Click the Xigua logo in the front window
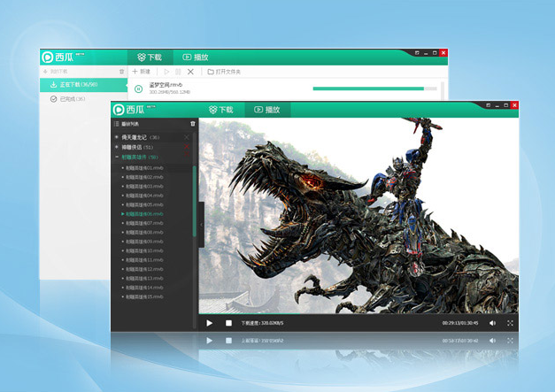The image size is (555, 392). point(129,110)
